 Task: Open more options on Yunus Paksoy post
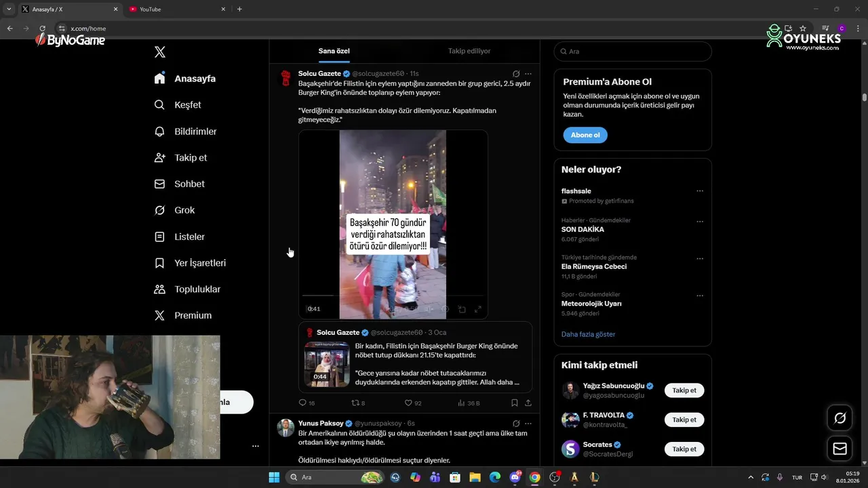coord(528,424)
